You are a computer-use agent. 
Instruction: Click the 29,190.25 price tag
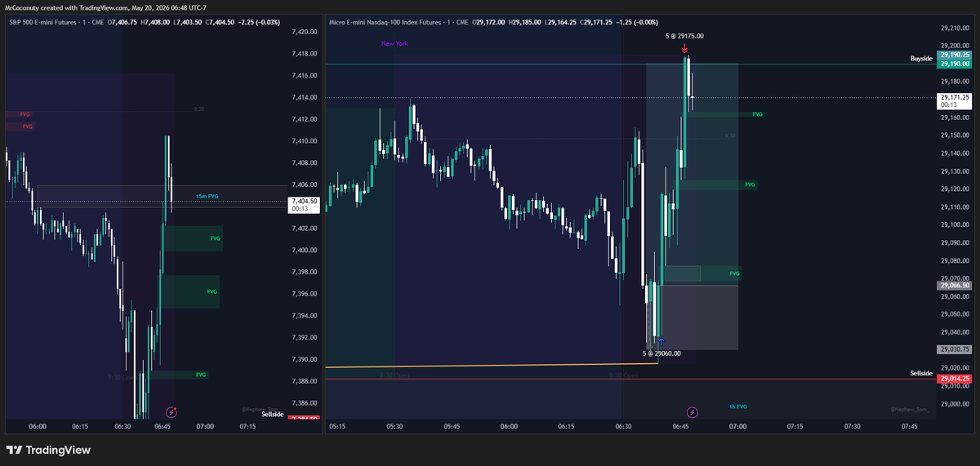(955, 55)
